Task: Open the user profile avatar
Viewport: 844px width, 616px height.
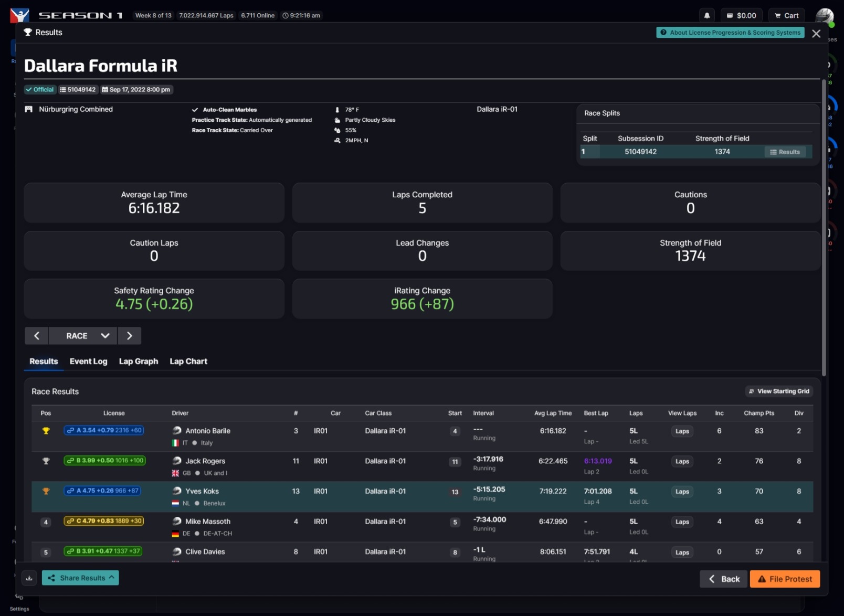Action: (x=824, y=16)
